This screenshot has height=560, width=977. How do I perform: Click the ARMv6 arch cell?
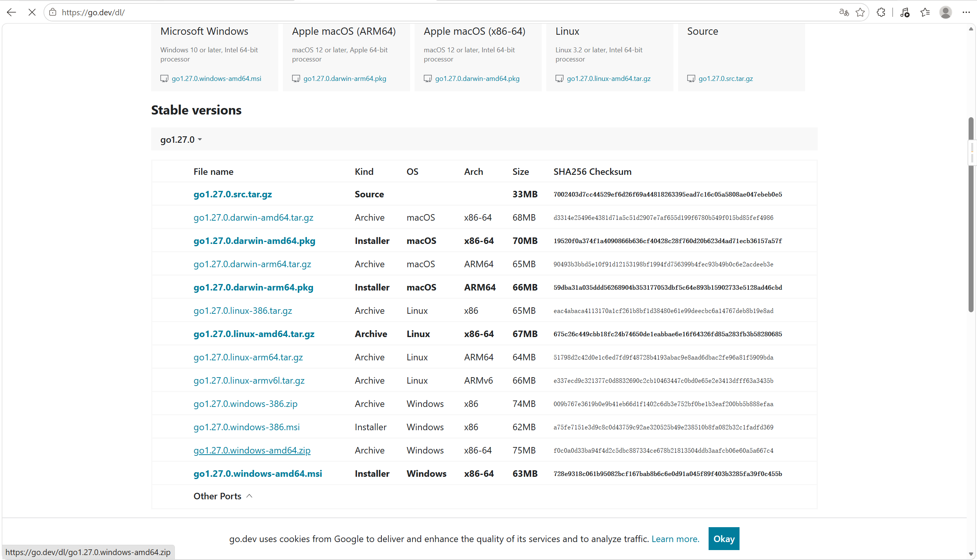478,380
